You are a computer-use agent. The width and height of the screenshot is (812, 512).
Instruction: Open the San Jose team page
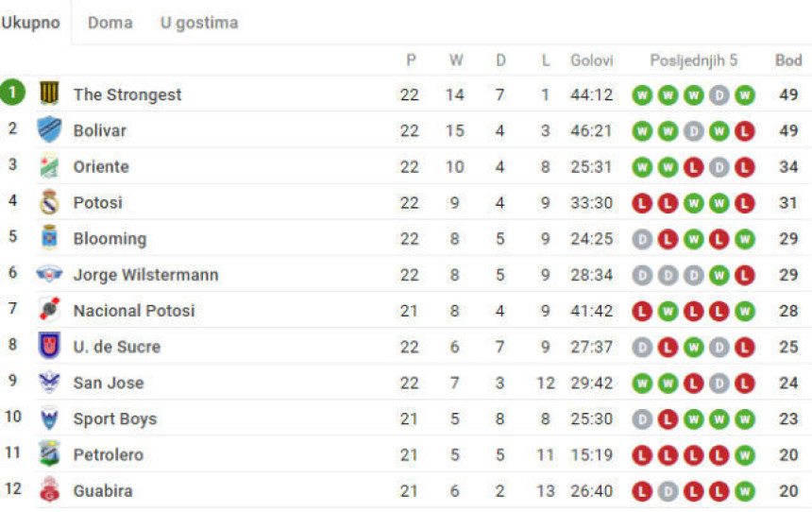109,383
